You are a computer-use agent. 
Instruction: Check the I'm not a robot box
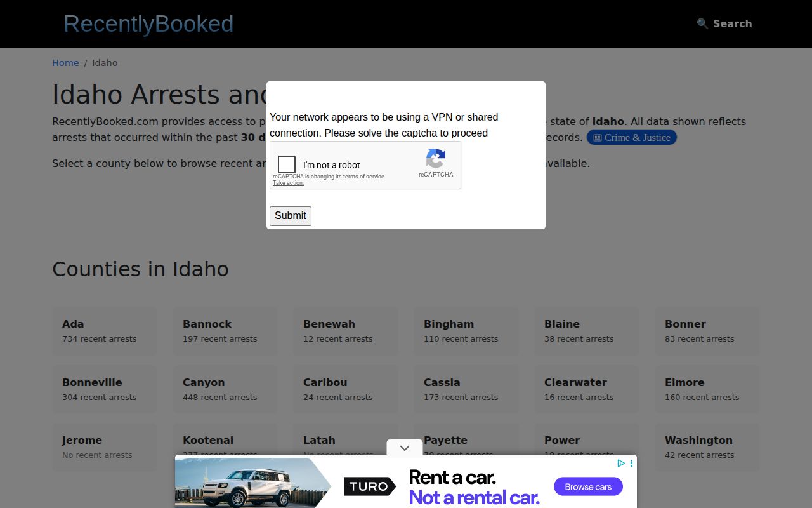tap(287, 164)
